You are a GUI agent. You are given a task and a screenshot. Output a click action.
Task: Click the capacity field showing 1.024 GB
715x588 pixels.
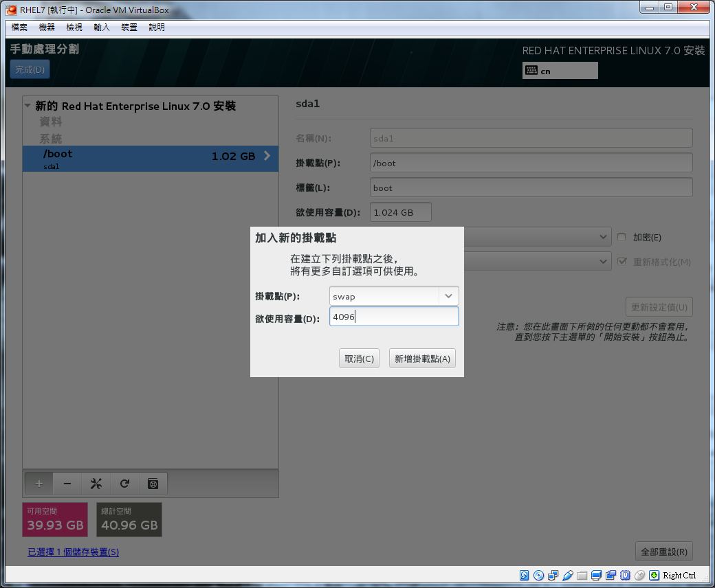(x=400, y=212)
